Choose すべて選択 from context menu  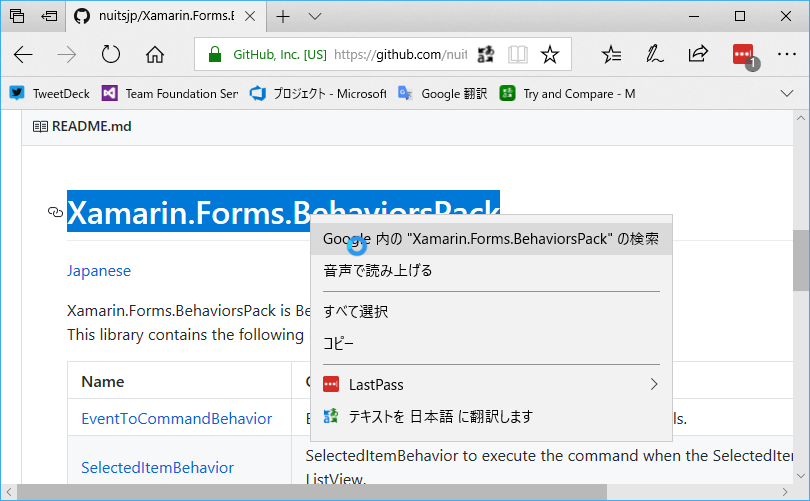tap(491, 311)
